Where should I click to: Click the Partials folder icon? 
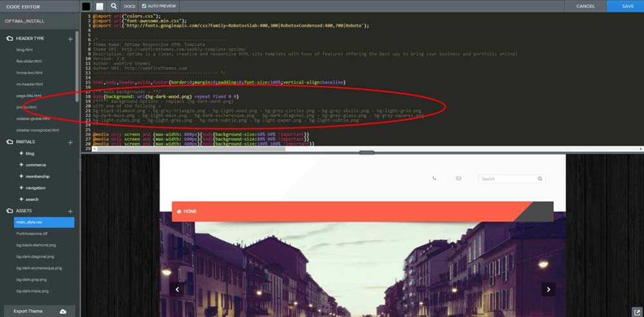tap(10, 142)
